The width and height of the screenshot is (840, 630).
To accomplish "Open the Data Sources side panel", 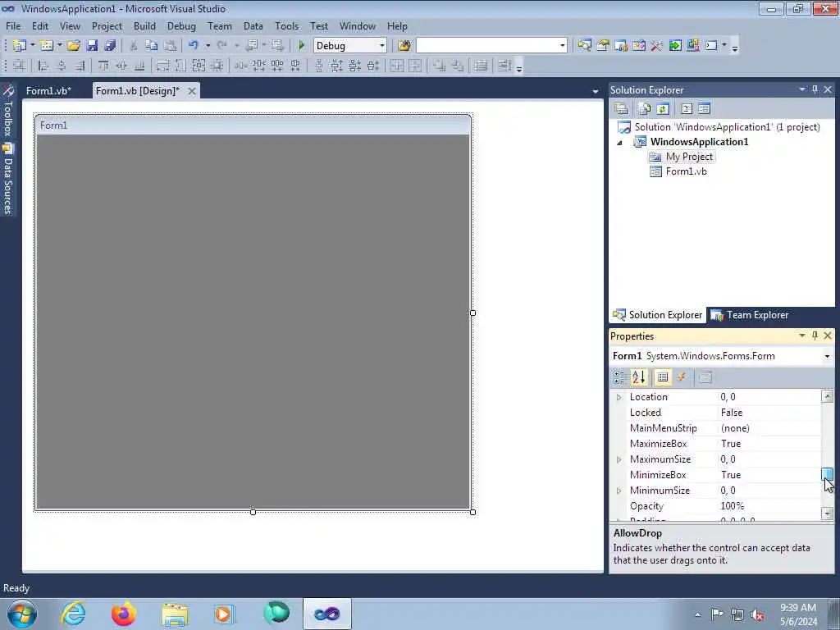I will [7, 180].
